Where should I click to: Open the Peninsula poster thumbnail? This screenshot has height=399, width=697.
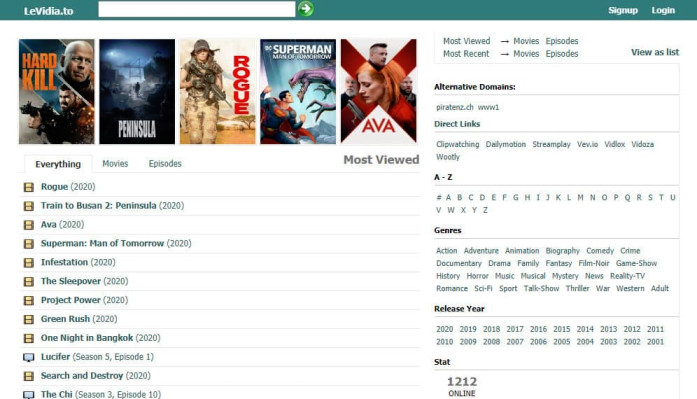(x=137, y=92)
